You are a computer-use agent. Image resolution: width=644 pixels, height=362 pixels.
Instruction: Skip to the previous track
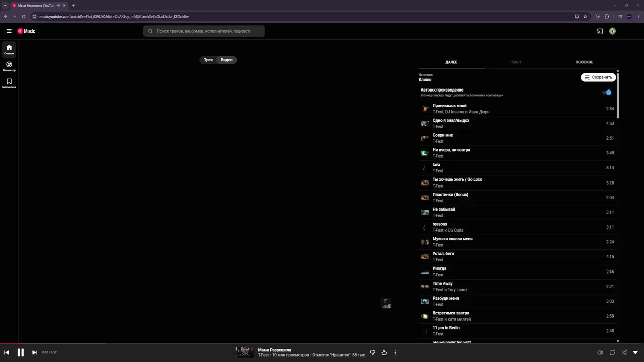[7, 353]
